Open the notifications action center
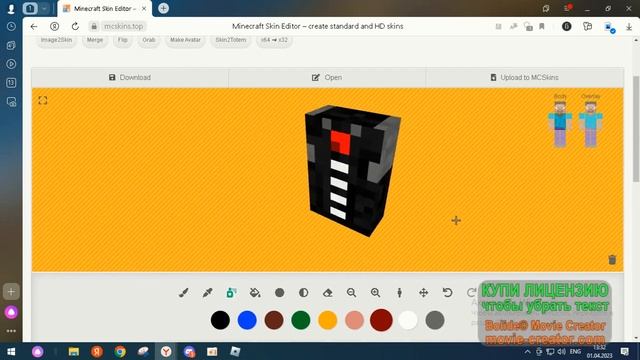 (624, 351)
